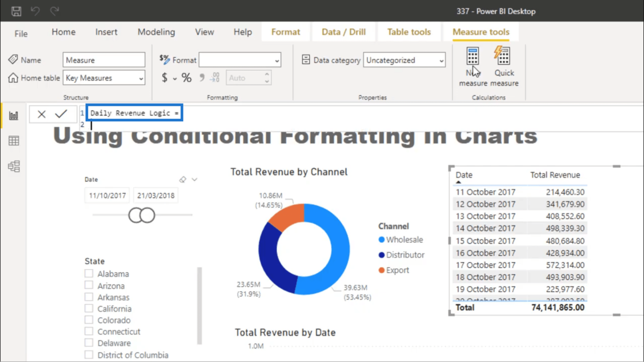The height and width of the screenshot is (362, 644).
Task: Check the Arkansas state checkbox
Action: [x=89, y=297]
